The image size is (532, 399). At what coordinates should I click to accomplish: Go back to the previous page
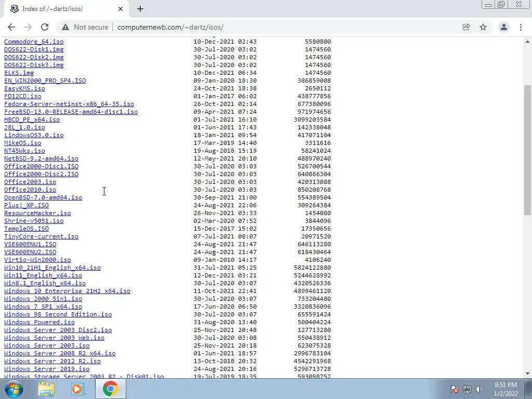click(11, 27)
